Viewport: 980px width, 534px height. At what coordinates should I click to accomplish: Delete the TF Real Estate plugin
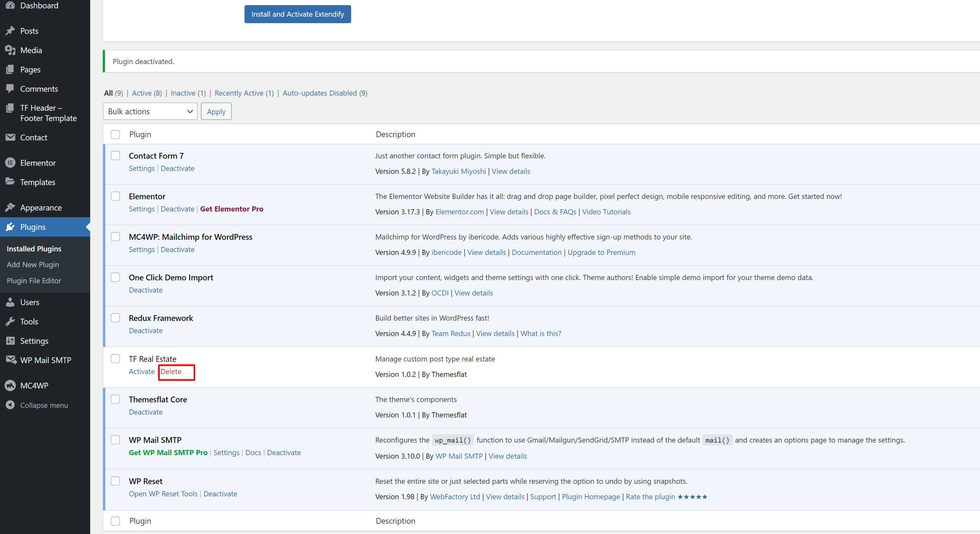pyautogui.click(x=171, y=371)
